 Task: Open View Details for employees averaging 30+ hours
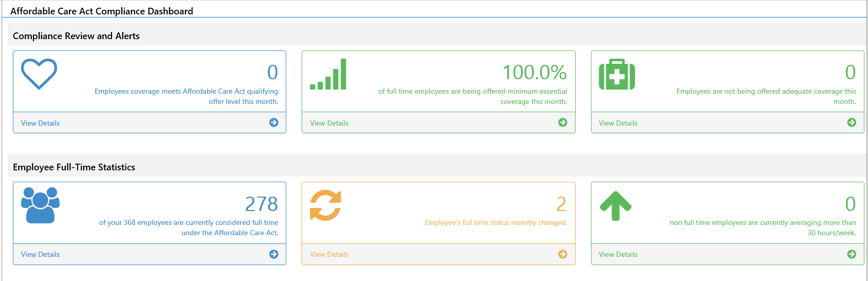[618, 254]
